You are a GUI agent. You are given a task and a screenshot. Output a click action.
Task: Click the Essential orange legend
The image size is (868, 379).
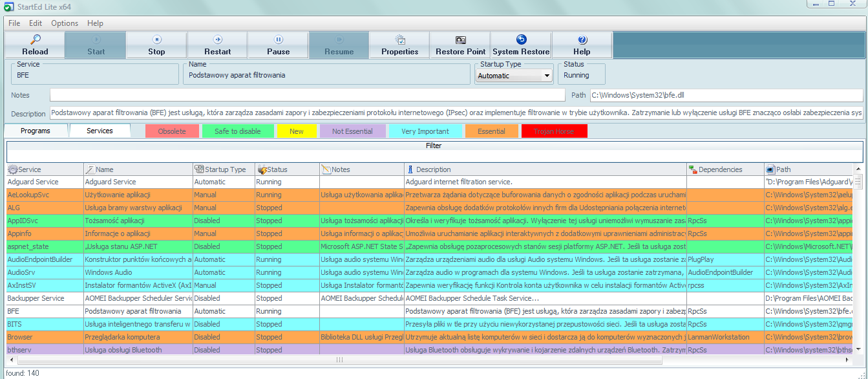tap(491, 131)
